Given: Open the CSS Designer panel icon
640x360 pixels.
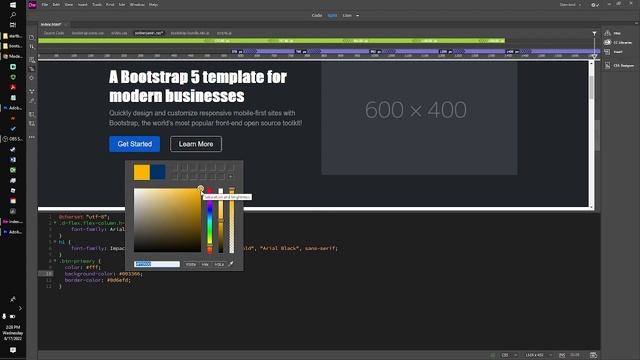Looking at the screenshot, I should click(607, 65).
